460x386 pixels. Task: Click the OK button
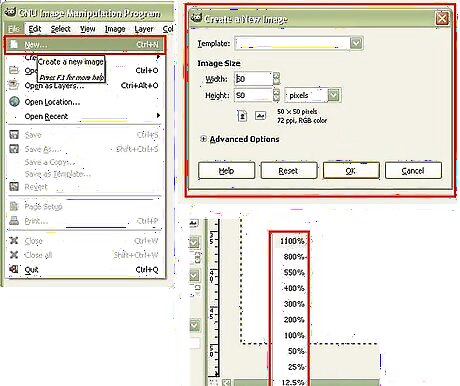click(x=351, y=171)
